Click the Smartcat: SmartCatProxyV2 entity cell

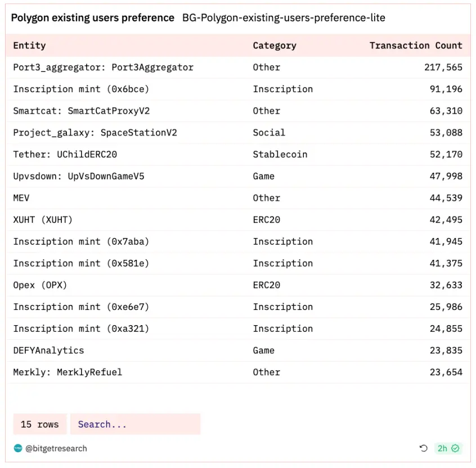pyautogui.click(x=82, y=111)
